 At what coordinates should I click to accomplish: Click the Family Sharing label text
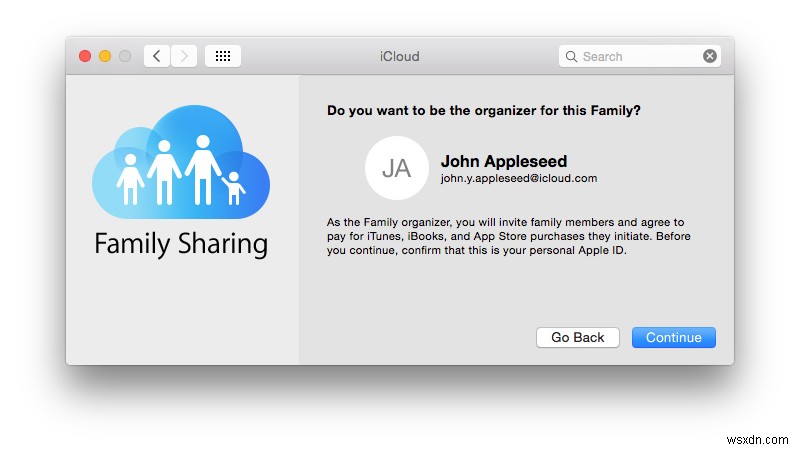pos(181,244)
